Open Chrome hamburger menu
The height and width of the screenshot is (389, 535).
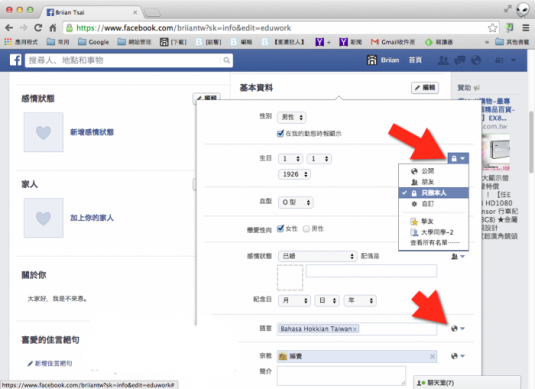[x=526, y=28]
